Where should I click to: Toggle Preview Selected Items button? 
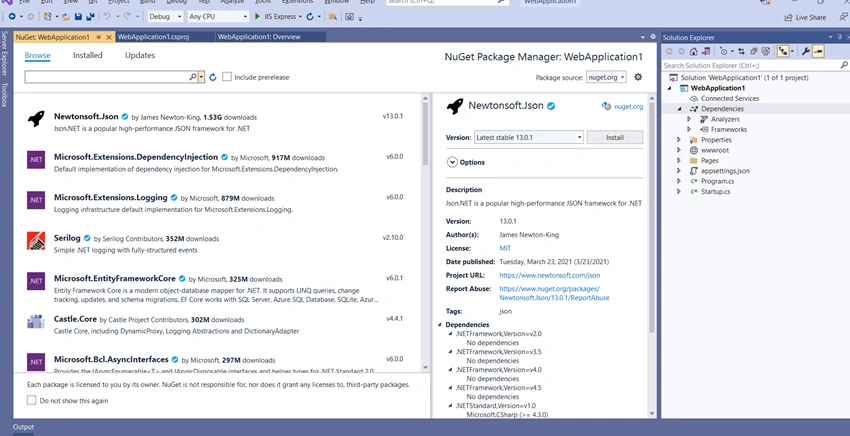(819, 52)
